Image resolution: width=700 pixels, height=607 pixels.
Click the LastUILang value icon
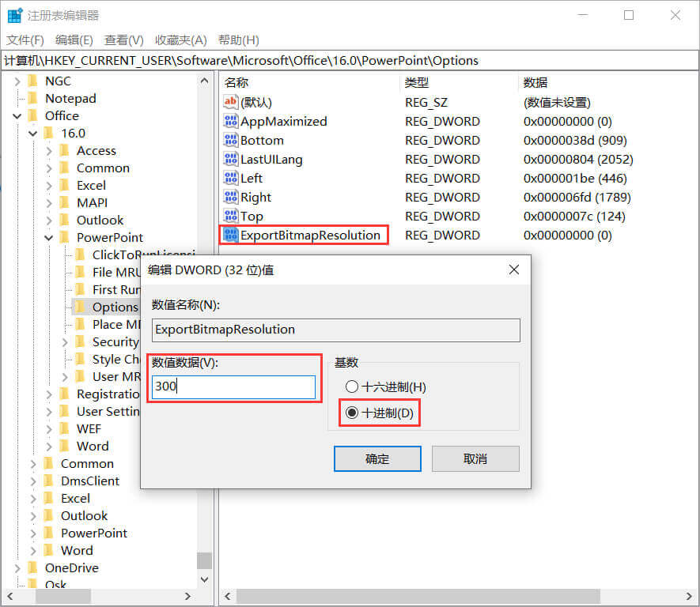pos(231,159)
